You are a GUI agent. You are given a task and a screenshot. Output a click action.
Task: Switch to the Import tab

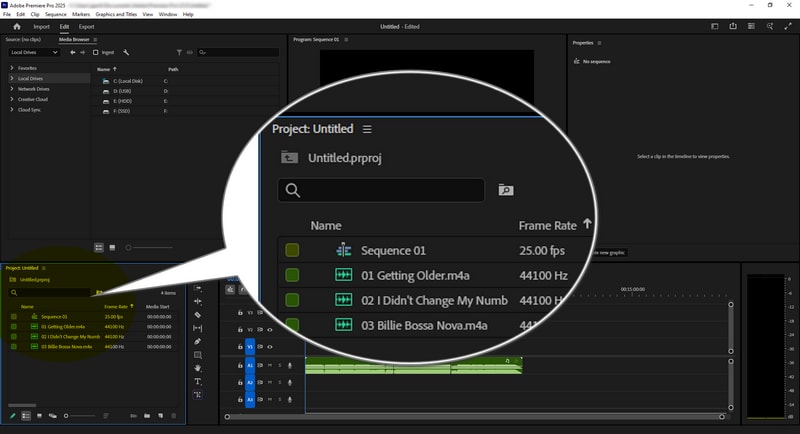pos(42,27)
